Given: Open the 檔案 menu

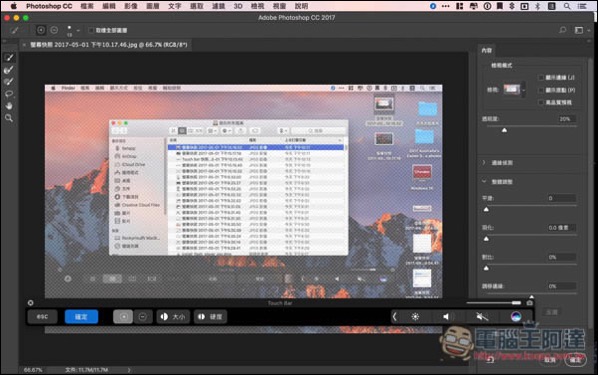Looking at the screenshot, I should click(x=87, y=6).
